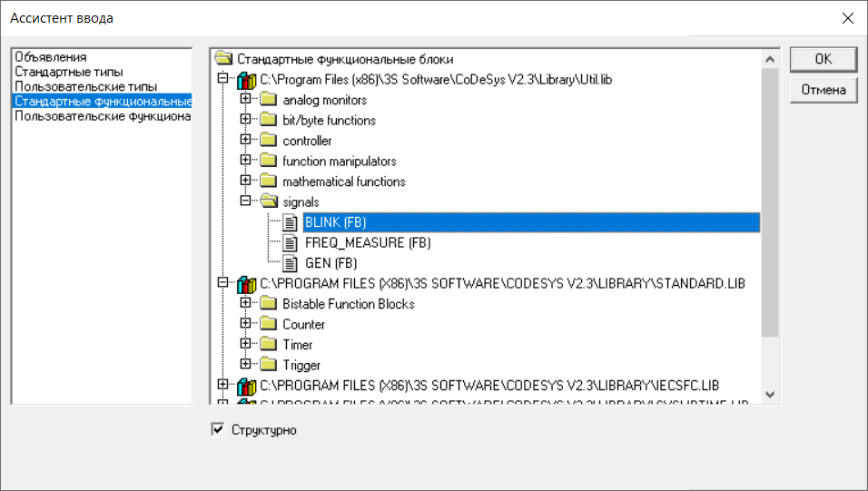868x491 pixels.
Task: Click the IECSFC.LIB library book icon
Action: (x=246, y=386)
